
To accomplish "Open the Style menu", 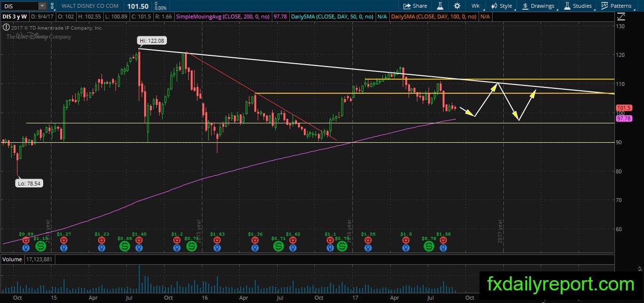I will pyautogui.click(x=502, y=6).
